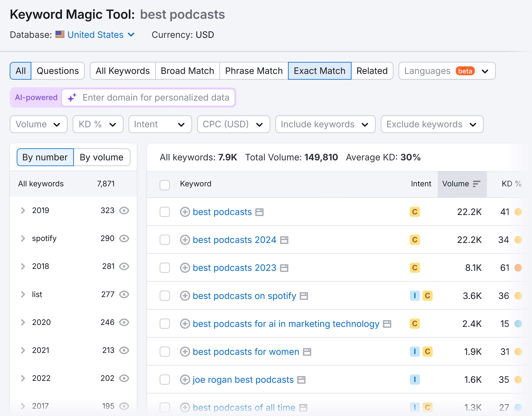Click KD difficulty dot for 'best podcasts 2023'
Image resolution: width=532 pixels, height=416 pixels.
(518, 268)
